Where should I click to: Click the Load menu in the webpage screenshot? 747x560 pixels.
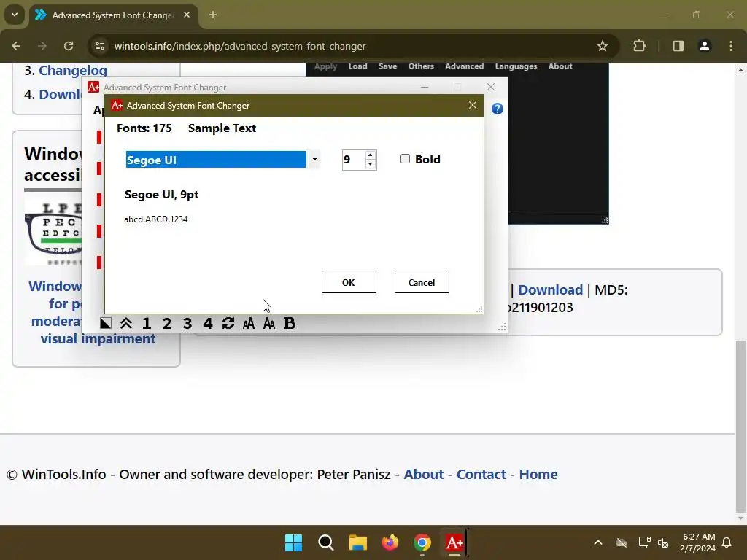[x=357, y=66]
